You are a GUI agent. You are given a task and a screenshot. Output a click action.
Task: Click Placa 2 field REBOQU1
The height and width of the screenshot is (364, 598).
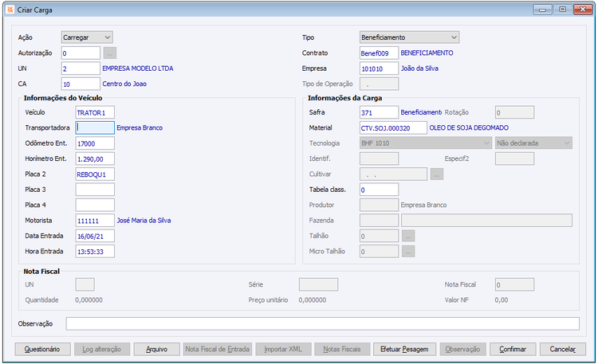(95, 174)
